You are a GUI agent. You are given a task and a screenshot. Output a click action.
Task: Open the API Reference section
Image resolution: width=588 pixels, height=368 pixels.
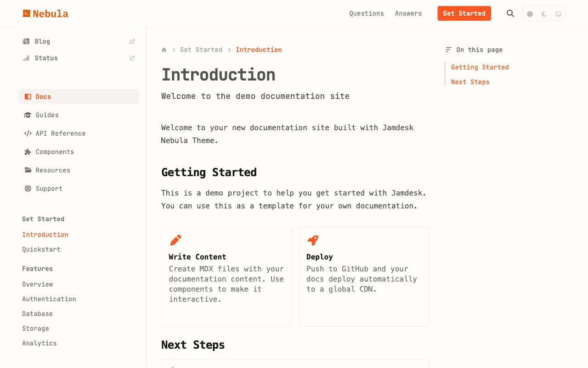click(60, 133)
